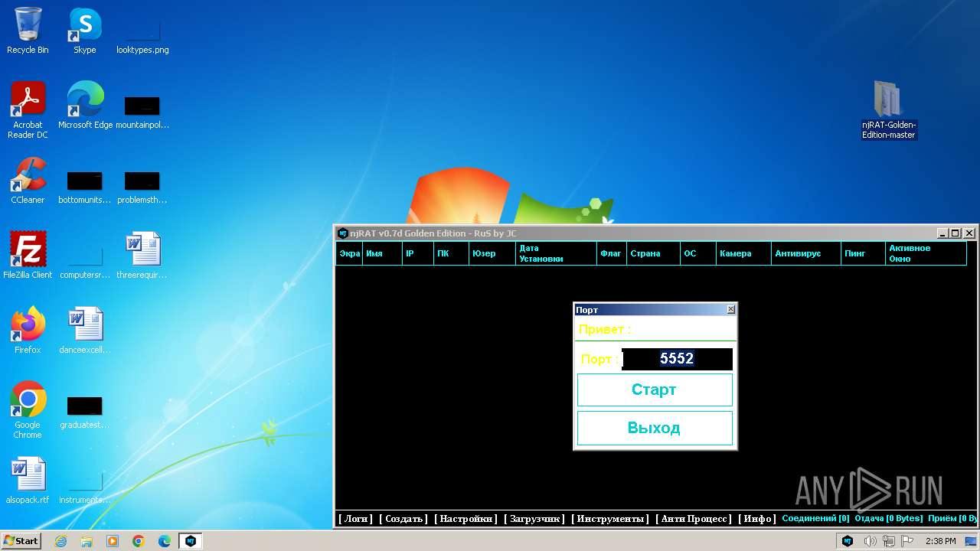This screenshot has width=980, height=551.
Task: Click the Chrome taskbar icon
Action: 139,541
